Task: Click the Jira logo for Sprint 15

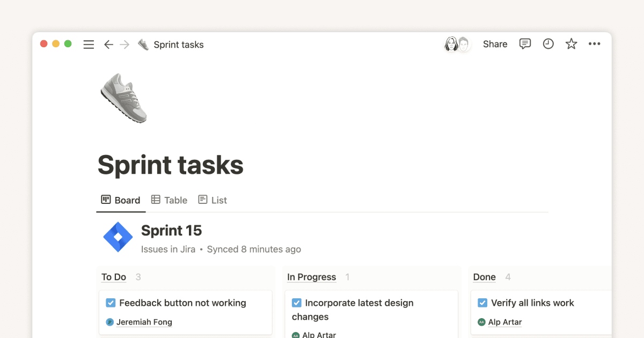Action: point(118,237)
